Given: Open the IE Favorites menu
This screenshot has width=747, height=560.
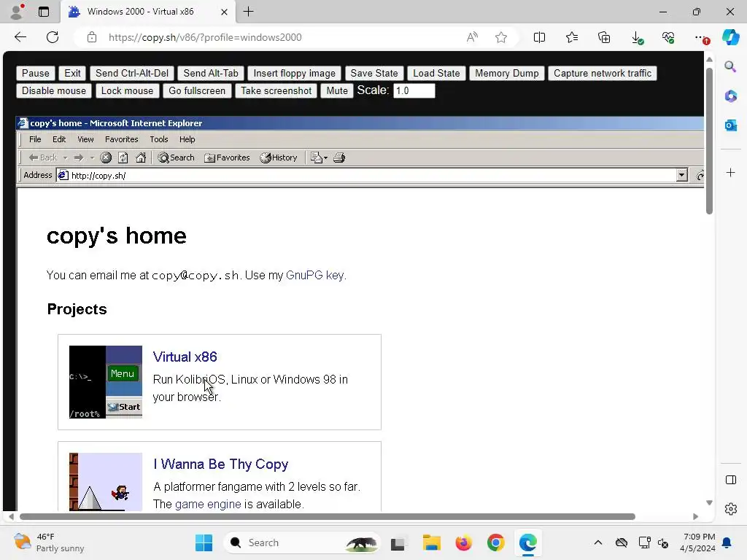Looking at the screenshot, I should pos(122,139).
